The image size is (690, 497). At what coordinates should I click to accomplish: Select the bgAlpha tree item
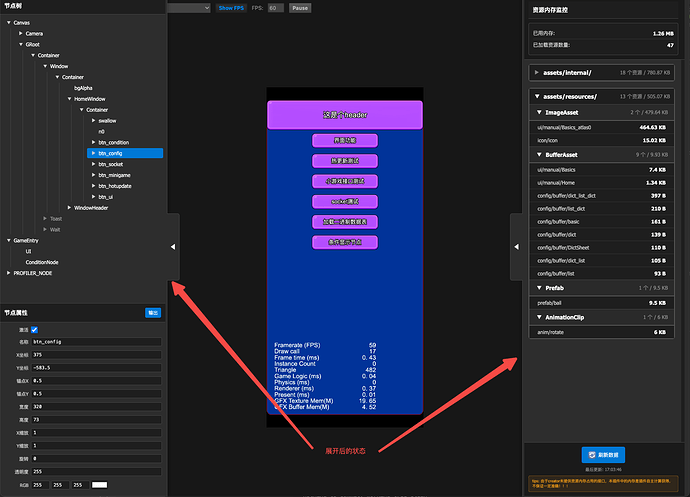click(83, 88)
